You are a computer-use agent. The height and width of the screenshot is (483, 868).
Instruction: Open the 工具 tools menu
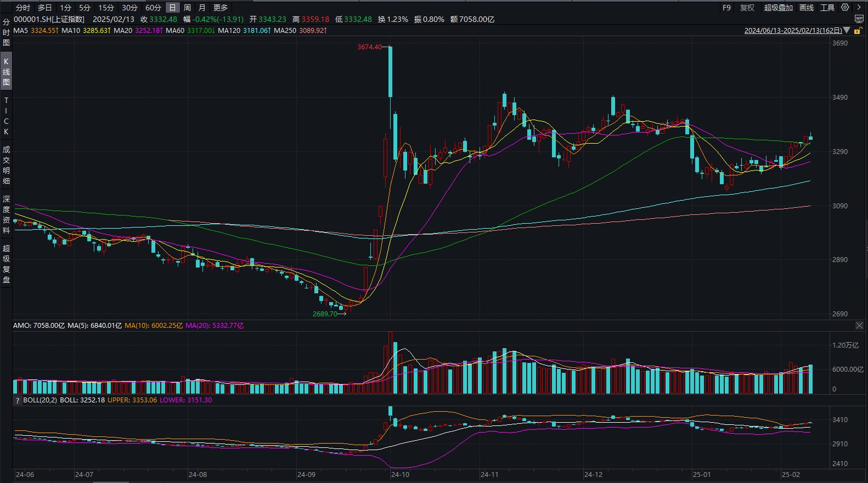(x=827, y=8)
